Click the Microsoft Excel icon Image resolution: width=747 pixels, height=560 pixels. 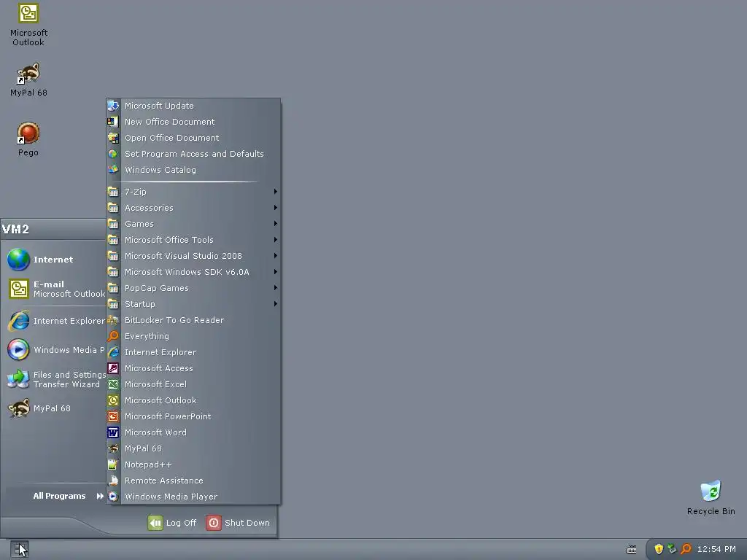pyautogui.click(x=113, y=384)
